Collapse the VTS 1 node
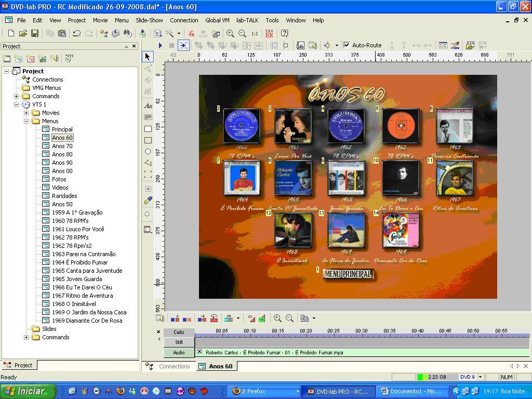This screenshot has height=399, width=532. click(x=16, y=104)
